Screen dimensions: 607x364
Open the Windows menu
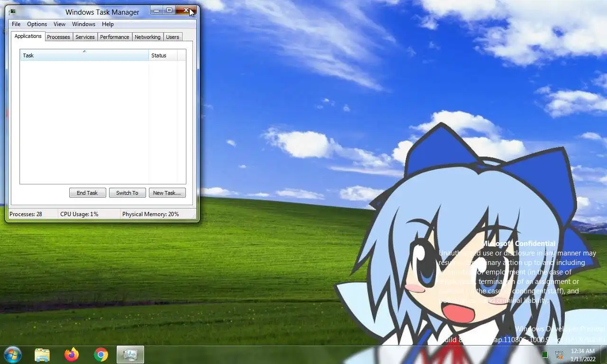[83, 24]
